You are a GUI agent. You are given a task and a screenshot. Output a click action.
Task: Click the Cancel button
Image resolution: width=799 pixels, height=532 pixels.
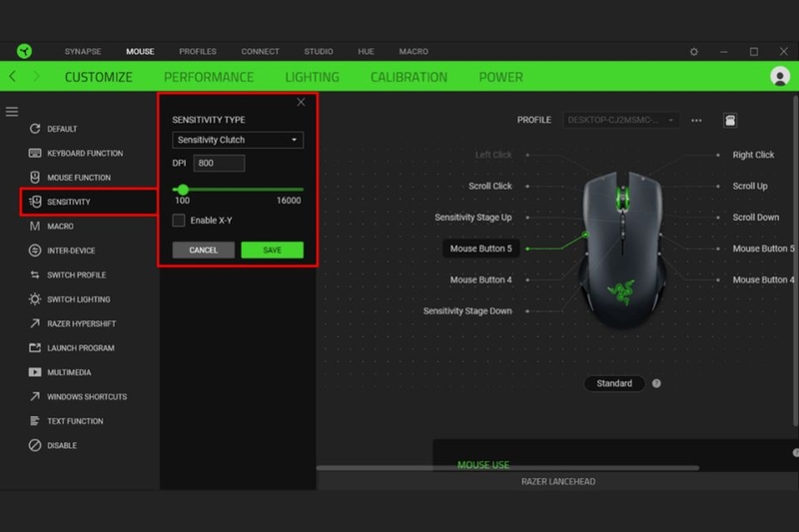tap(204, 250)
